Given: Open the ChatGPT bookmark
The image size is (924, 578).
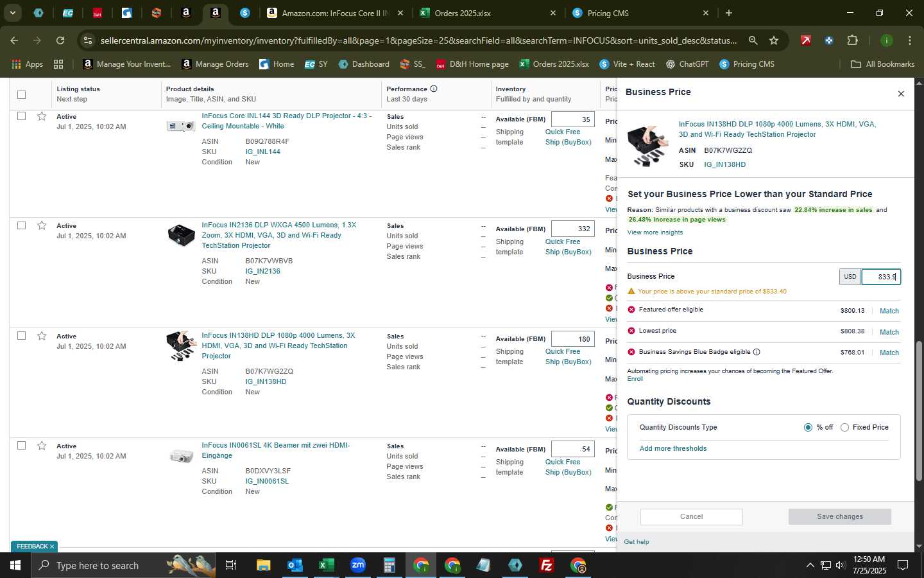Looking at the screenshot, I should click(687, 64).
